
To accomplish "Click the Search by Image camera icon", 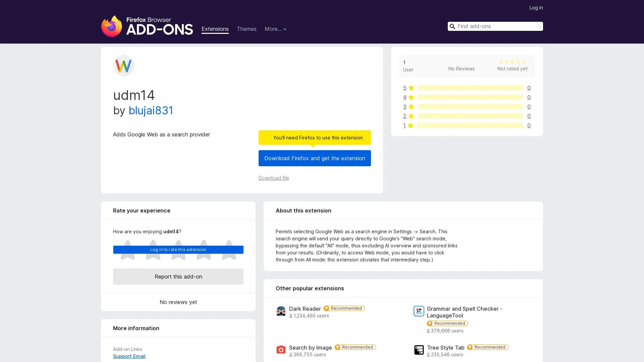I will [x=281, y=350].
